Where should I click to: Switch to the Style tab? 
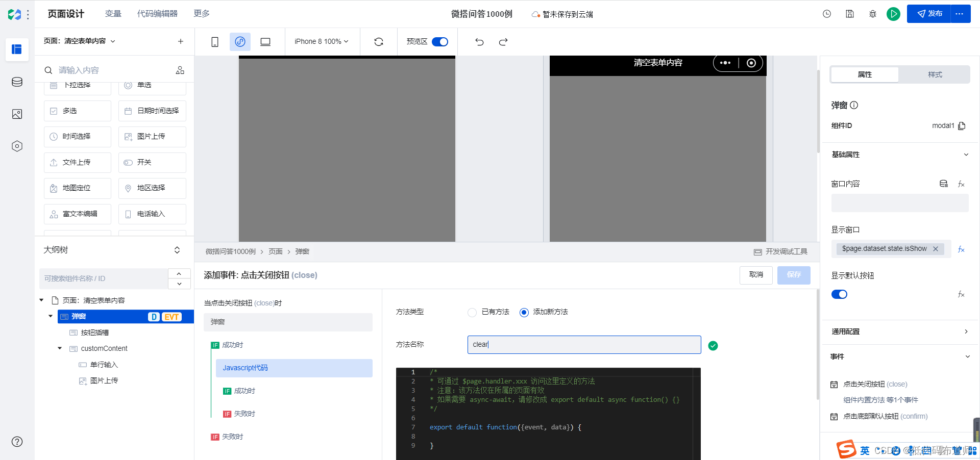[935, 74]
